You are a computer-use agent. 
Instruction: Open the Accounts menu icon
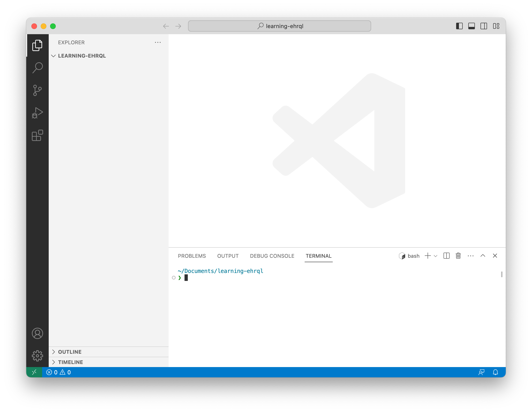tap(37, 333)
